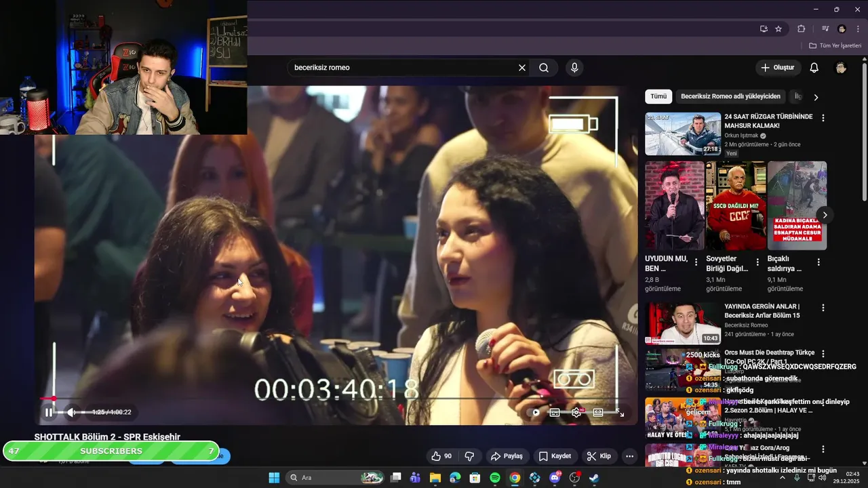
Task: Click the Paylaş share button
Action: [507, 456]
